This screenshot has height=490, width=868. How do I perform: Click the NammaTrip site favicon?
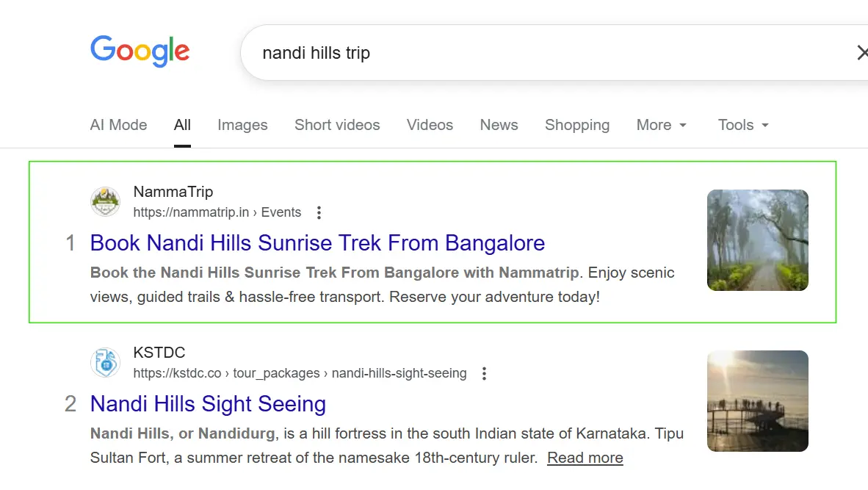[105, 202]
